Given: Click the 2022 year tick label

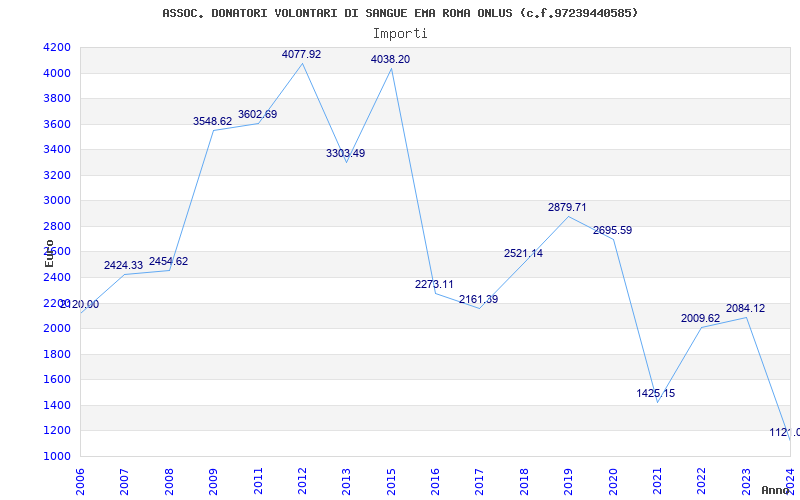Looking at the screenshot, I should point(702,481).
